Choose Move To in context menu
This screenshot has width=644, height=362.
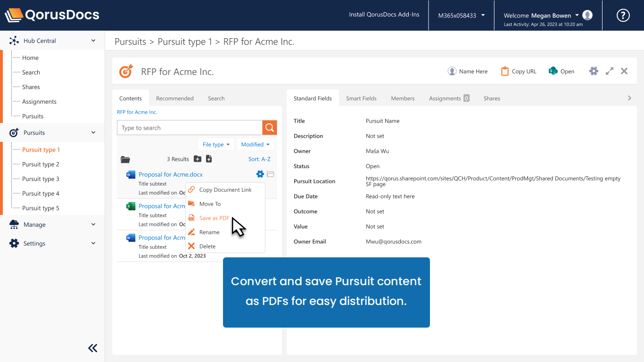(x=210, y=204)
